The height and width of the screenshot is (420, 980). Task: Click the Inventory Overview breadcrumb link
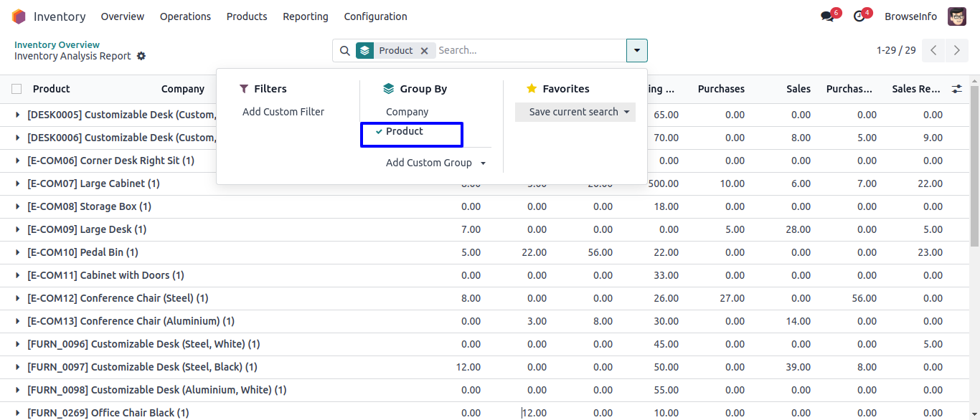coord(57,44)
